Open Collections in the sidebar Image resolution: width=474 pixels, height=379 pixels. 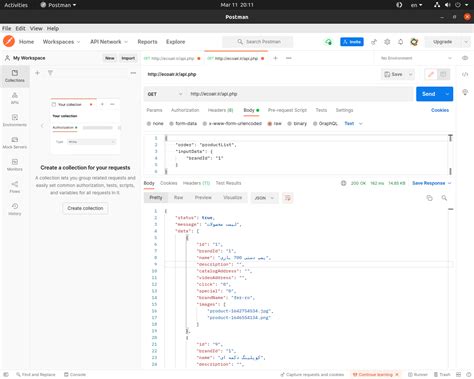(15, 76)
